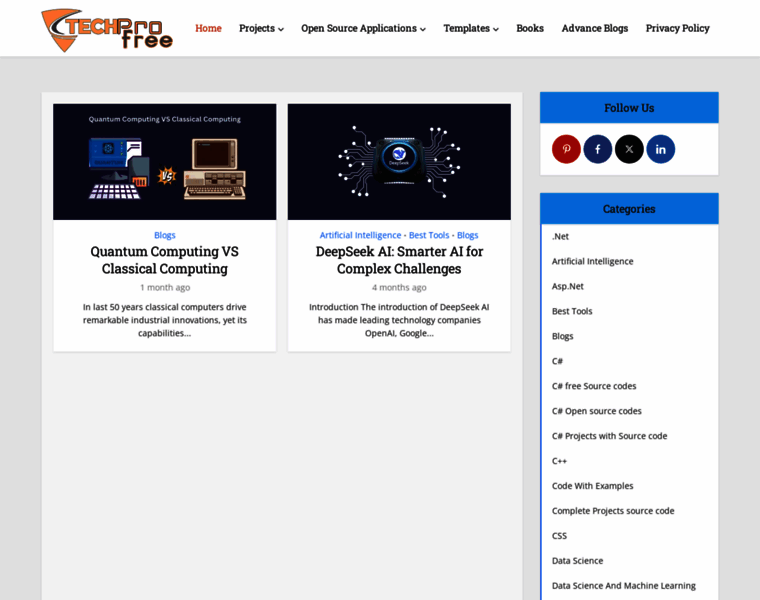This screenshot has width=760, height=600.
Task: Click the Follow Us widget header
Action: pos(629,108)
